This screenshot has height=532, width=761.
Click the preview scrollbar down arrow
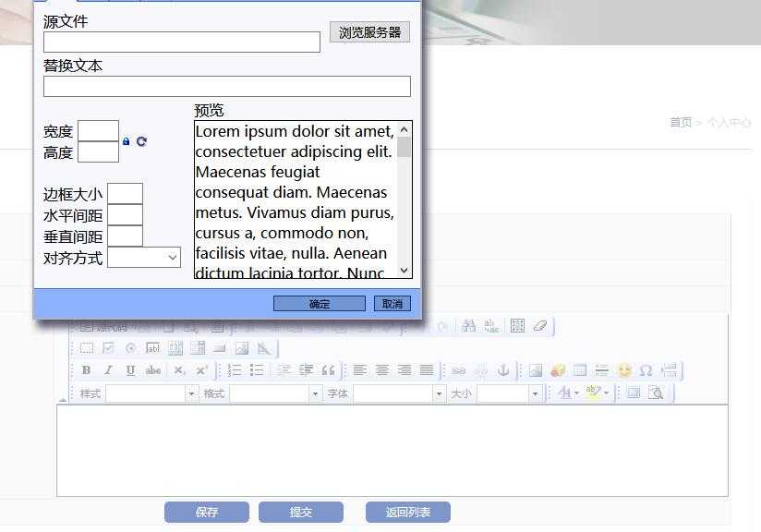coord(404,271)
